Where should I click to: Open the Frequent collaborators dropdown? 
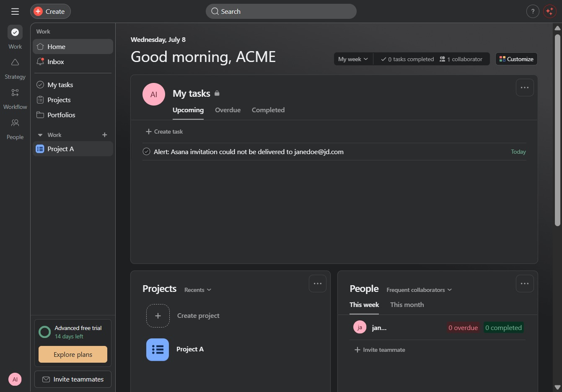click(419, 290)
